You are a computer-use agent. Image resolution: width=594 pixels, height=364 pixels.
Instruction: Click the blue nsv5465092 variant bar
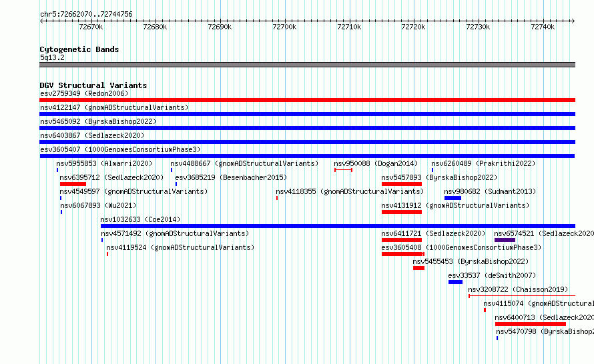click(x=307, y=128)
